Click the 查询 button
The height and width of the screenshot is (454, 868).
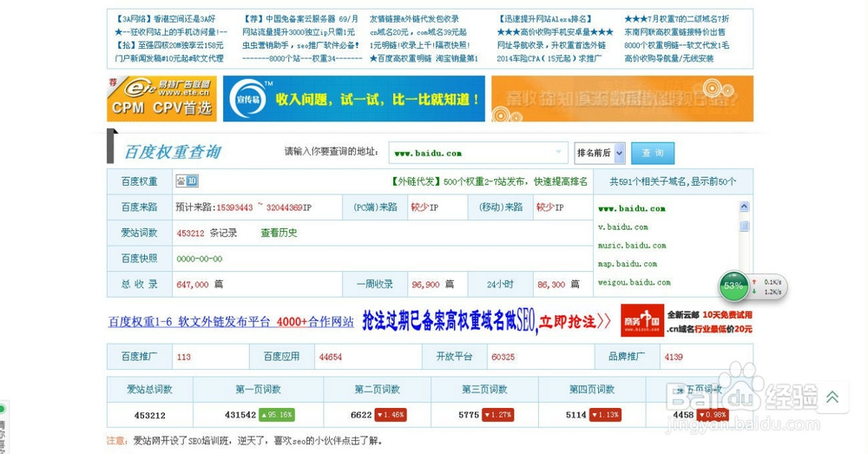coord(652,153)
